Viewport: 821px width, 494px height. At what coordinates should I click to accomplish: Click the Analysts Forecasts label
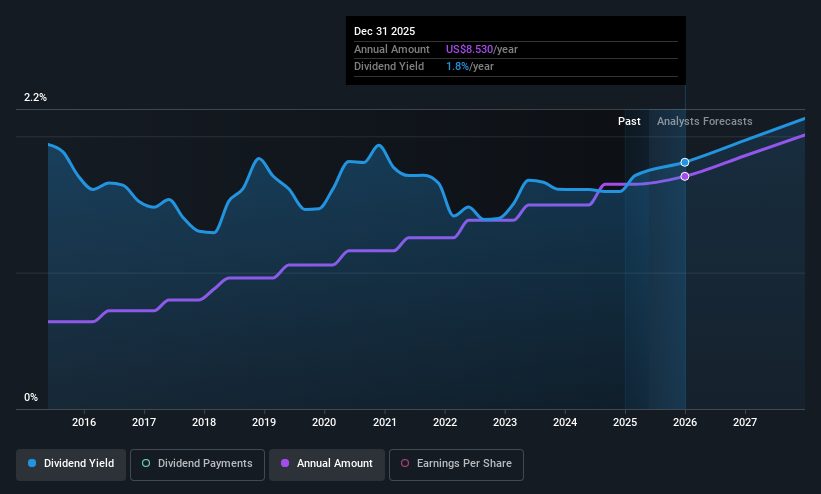coord(705,122)
